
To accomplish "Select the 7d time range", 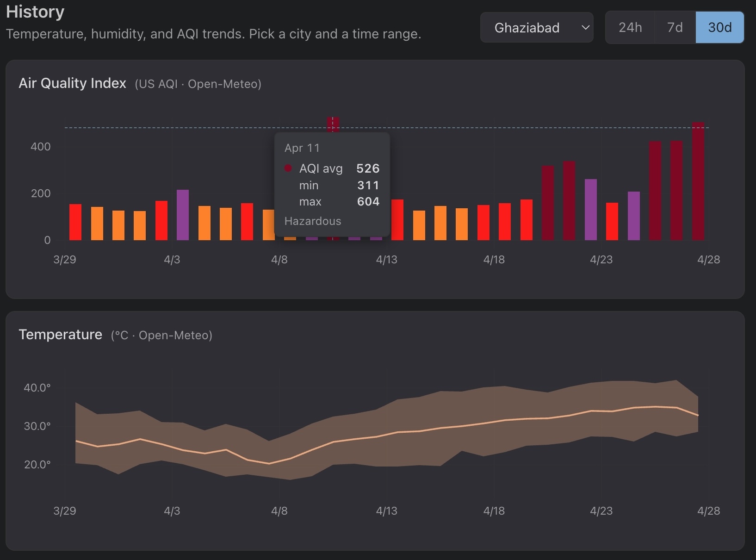I will 675,28.
